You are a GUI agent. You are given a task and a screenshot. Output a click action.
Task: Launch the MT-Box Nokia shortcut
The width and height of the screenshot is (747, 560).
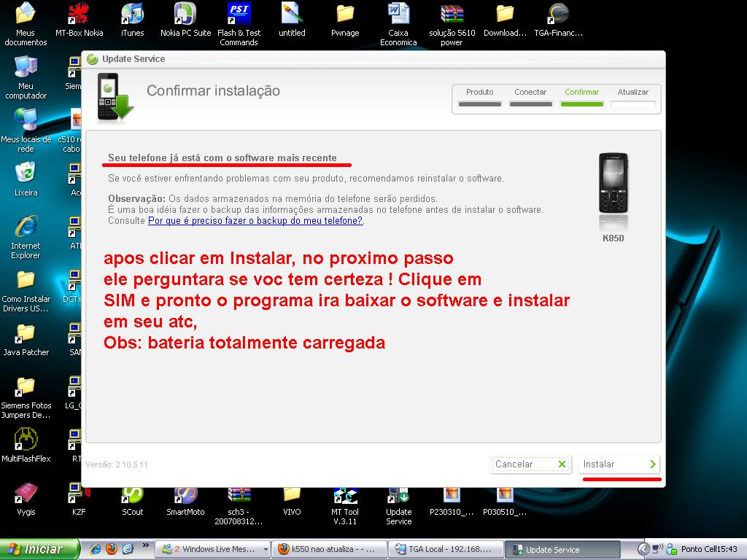[79, 20]
